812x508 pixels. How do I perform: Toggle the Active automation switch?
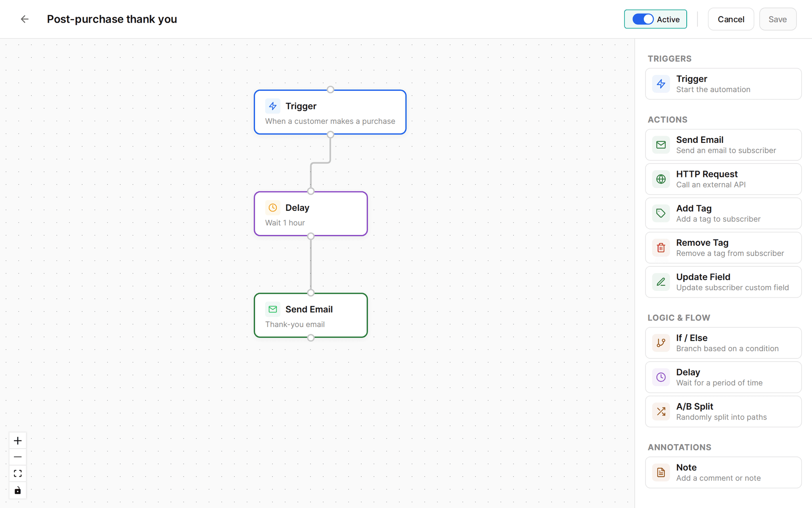(x=643, y=19)
